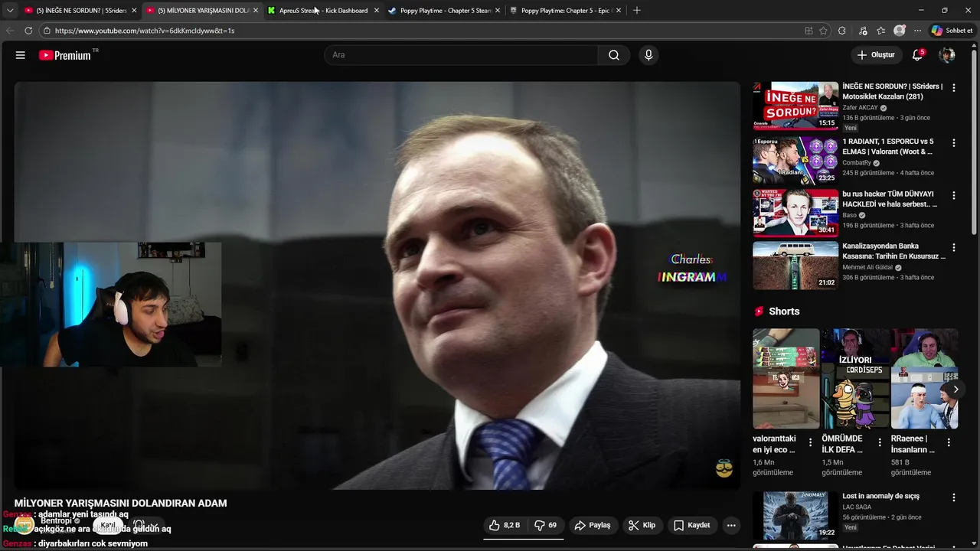The image size is (980, 551).
Task: Close the Poppy Playtime Steam tab
Action: (498, 11)
